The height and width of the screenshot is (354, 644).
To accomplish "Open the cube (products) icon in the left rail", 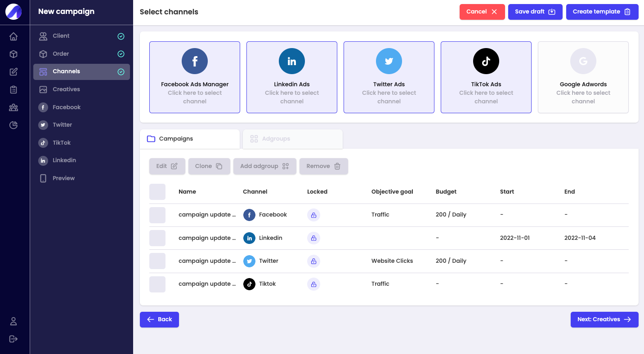I will tap(13, 54).
